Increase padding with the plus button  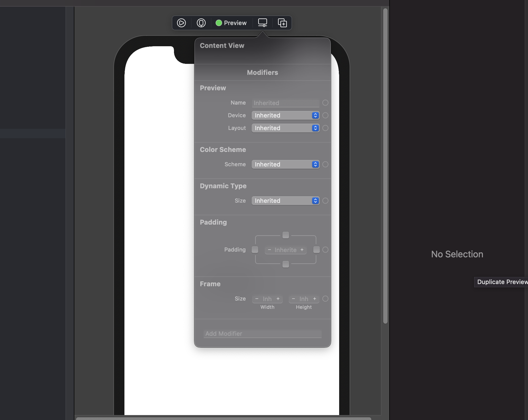[x=302, y=250]
